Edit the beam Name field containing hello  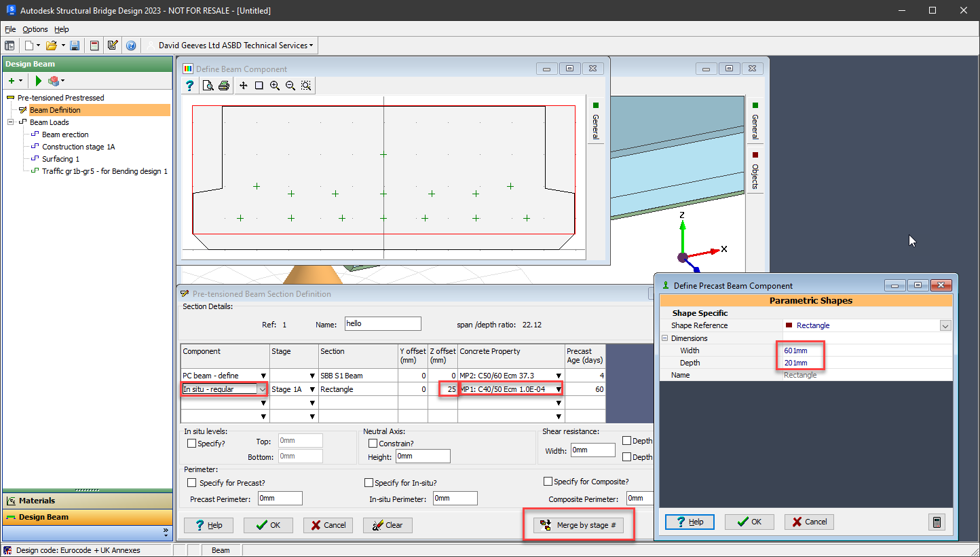tap(382, 323)
